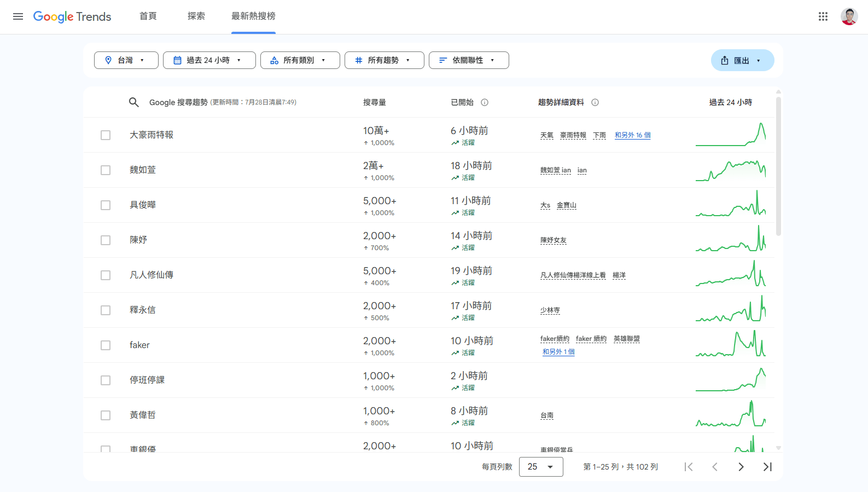This screenshot has width=868, height=492.
Task: Click the faker續約 related query
Action: (x=555, y=339)
